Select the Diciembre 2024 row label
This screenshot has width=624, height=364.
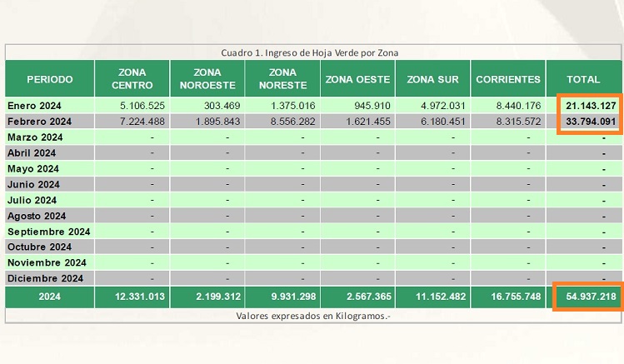45,278
